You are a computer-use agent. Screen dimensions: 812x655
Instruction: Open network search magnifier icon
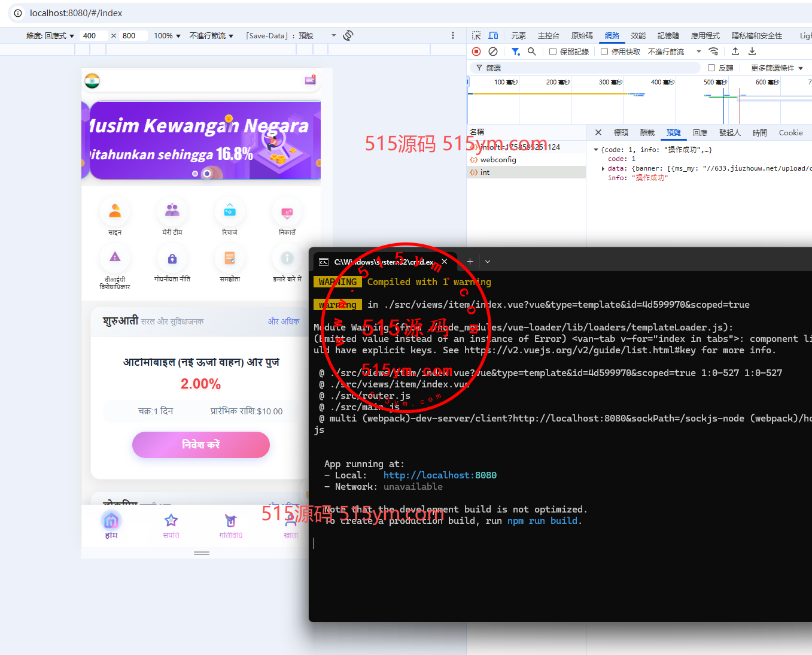pos(531,51)
